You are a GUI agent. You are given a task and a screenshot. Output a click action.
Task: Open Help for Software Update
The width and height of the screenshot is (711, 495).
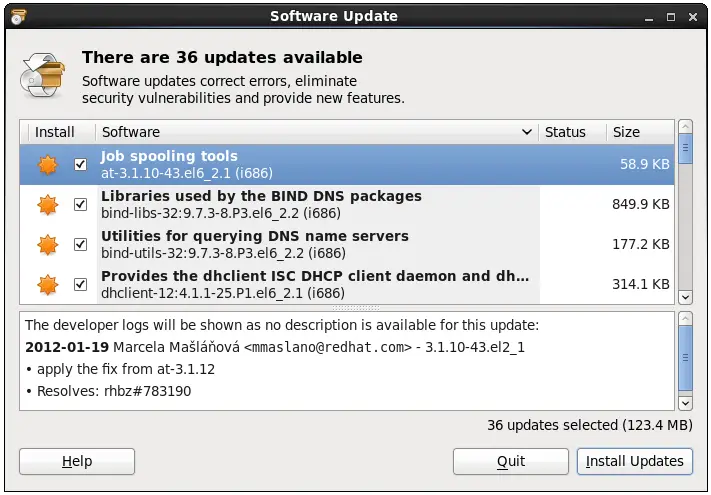click(77, 461)
